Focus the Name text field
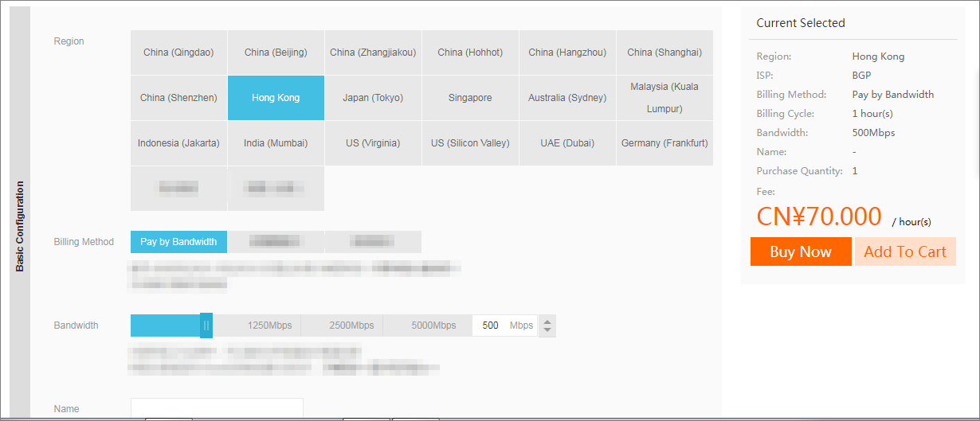This screenshot has height=421, width=980. [217, 408]
